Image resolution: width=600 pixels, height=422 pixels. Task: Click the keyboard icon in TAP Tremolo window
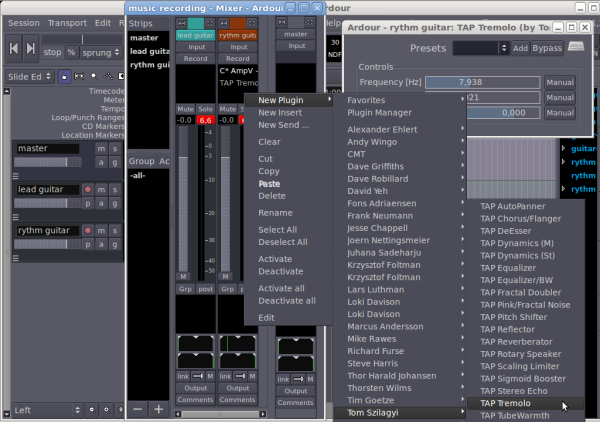pos(576,47)
